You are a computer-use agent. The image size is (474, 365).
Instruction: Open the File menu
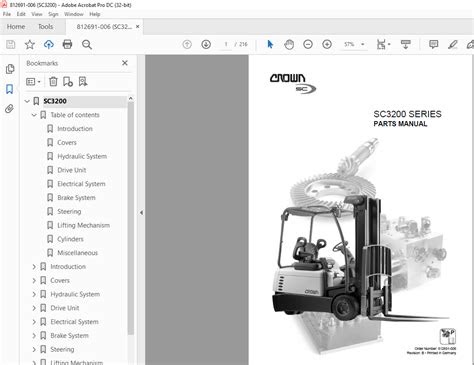pos(7,14)
